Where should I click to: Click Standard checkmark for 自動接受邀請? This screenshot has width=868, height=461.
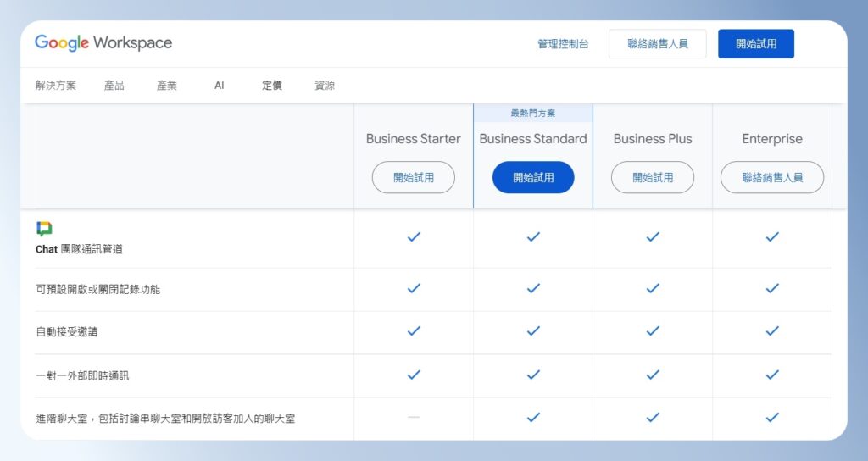click(x=533, y=331)
